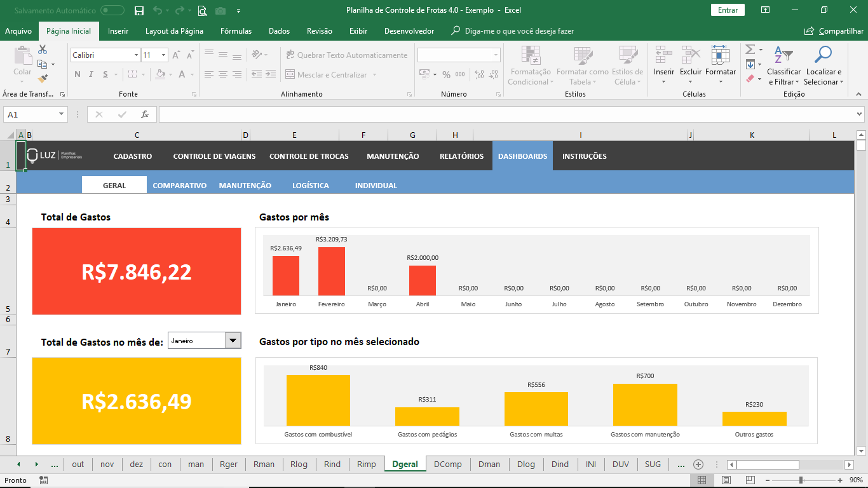Image resolution: width=868 pixels, height=488 pixels.
Task: Toggle Bold N formatting button
Action: pyautogui.click(x=78, y=74)
